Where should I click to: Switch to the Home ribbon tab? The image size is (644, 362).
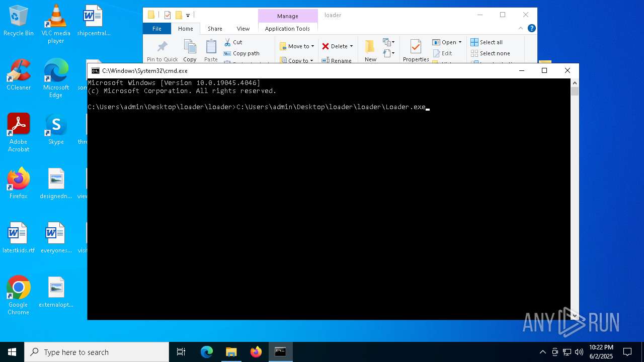[x=186, y=29]
